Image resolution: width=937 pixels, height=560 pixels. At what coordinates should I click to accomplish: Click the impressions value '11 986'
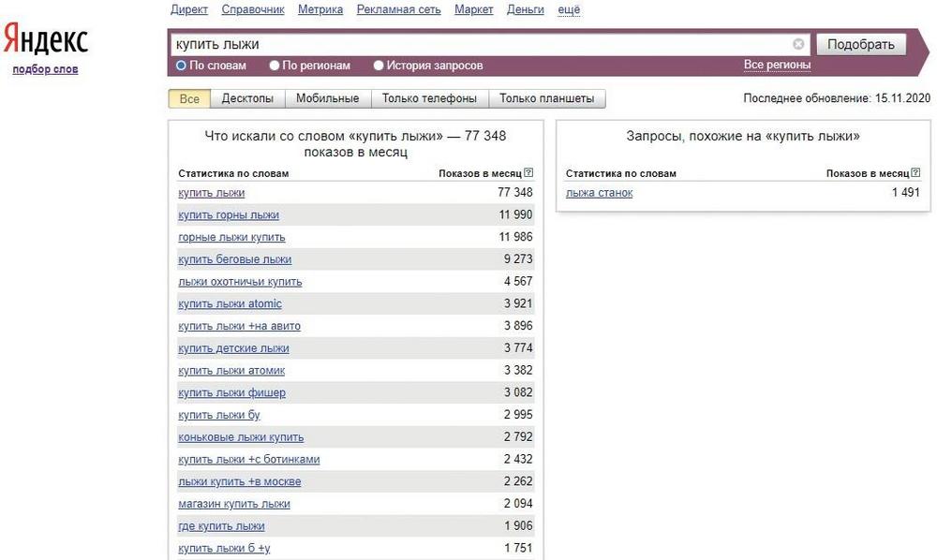tap(515, 236)
